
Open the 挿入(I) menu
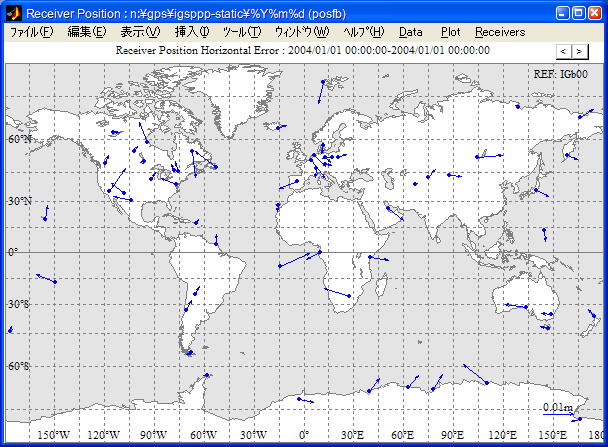tap(192, 32)
